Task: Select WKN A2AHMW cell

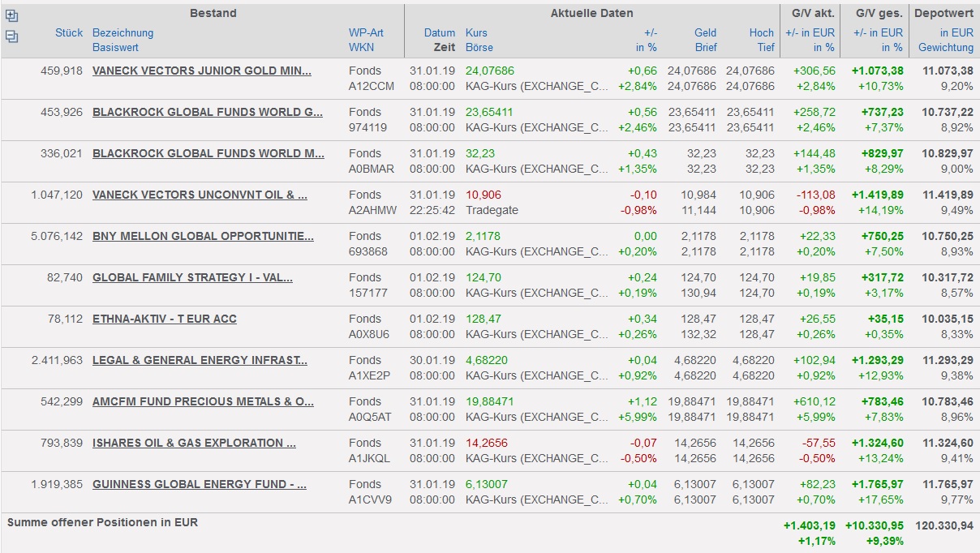Action: (373, 210)
